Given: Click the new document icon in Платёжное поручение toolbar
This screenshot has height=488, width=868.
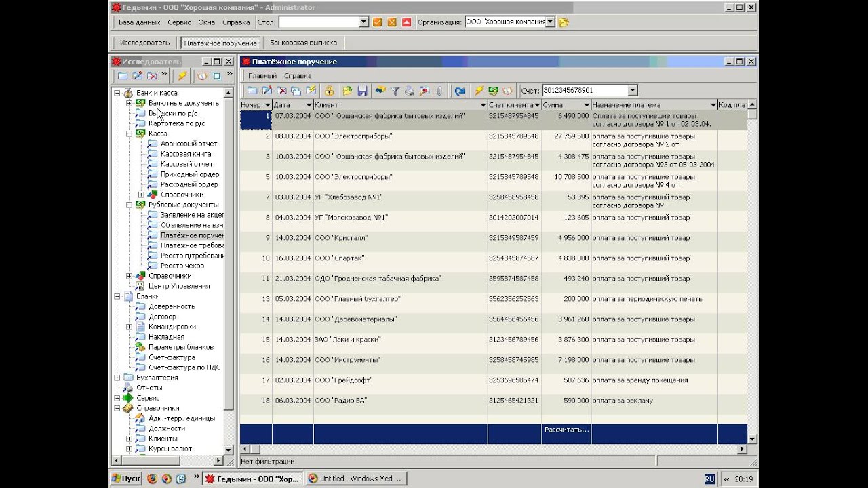Looking at the screenshot, I should pos(252,91).
